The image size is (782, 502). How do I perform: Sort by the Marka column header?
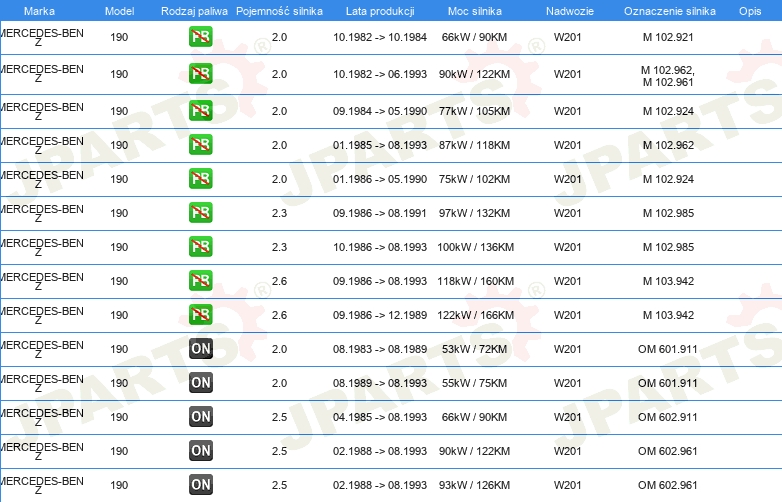pos(39,11)
